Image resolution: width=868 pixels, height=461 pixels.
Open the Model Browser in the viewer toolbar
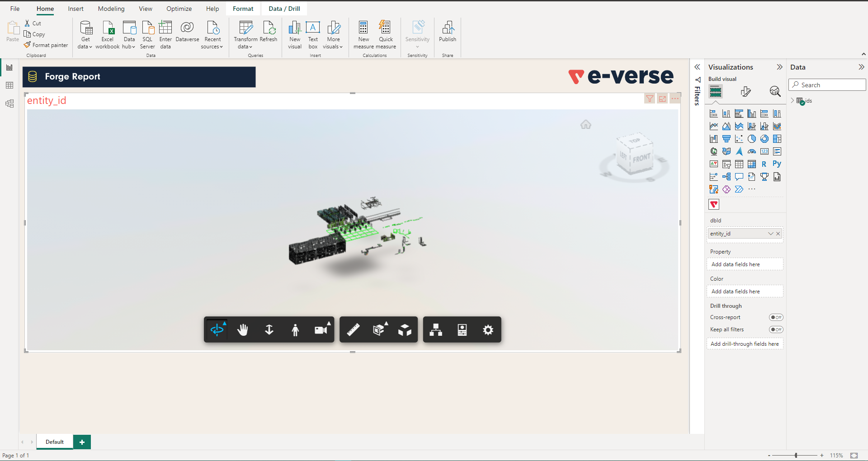(x=436, y=329)
